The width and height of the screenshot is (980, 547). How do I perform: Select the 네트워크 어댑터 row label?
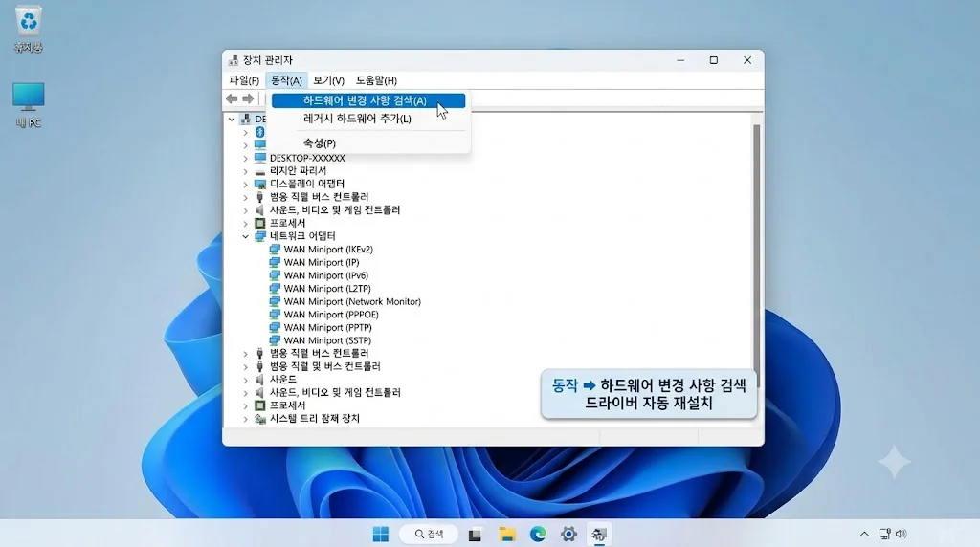302,236
